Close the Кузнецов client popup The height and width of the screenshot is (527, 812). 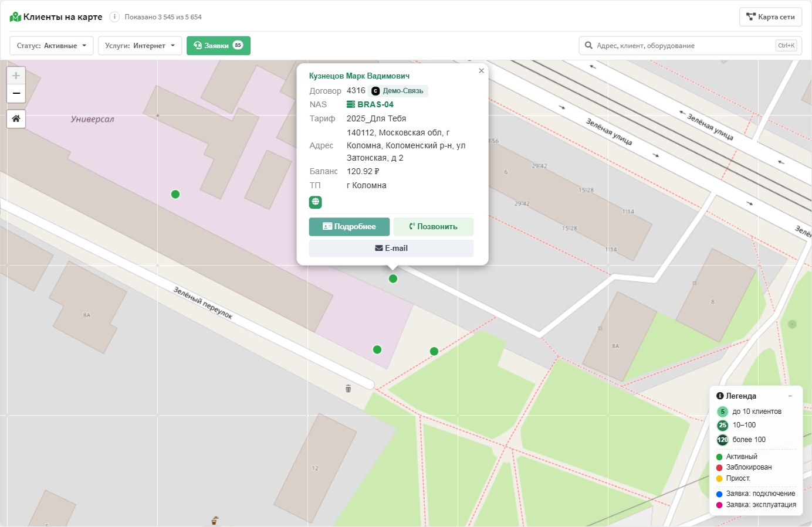coord(481,70)
